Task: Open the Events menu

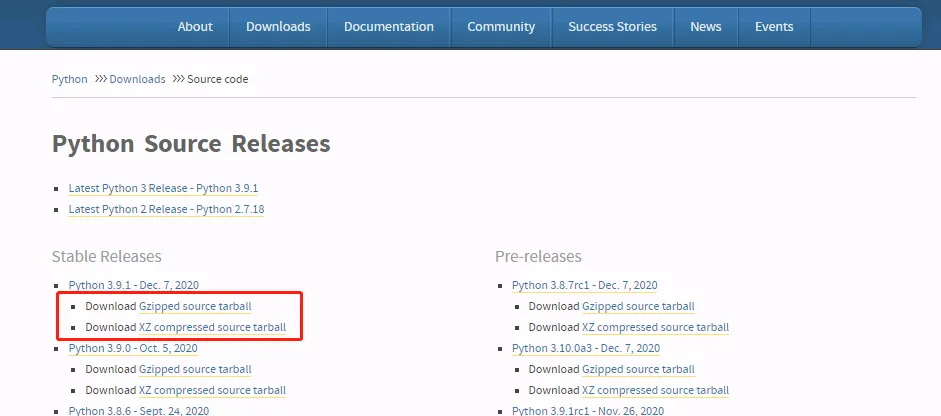Action: 774,27
